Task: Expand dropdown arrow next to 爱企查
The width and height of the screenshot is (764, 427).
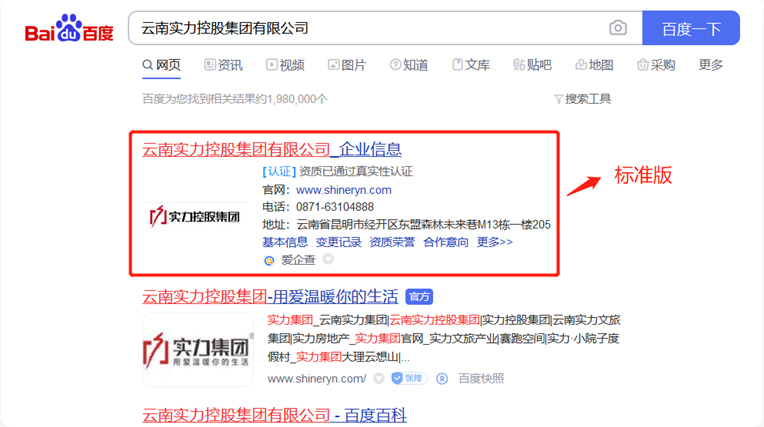Action: click(328, 260)
